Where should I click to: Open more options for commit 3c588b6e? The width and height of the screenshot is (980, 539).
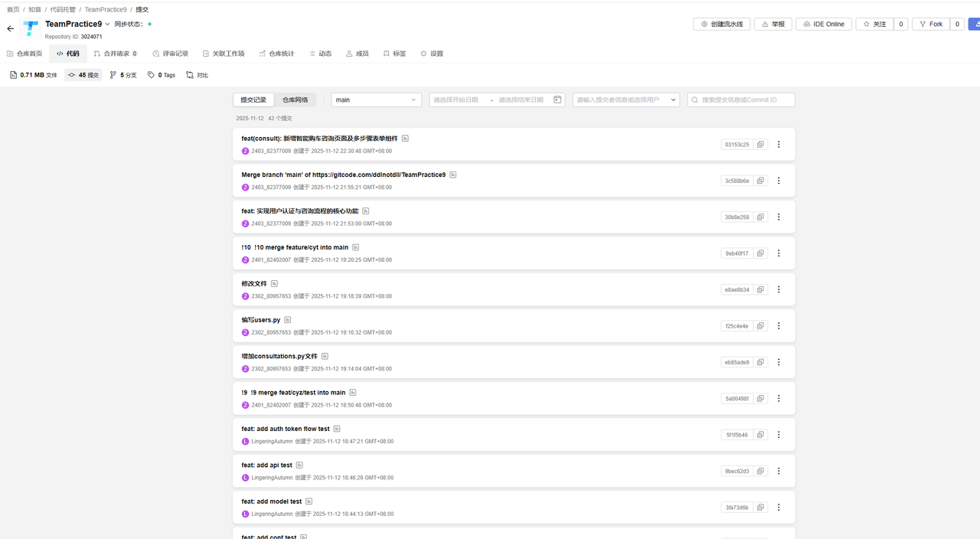779,181
